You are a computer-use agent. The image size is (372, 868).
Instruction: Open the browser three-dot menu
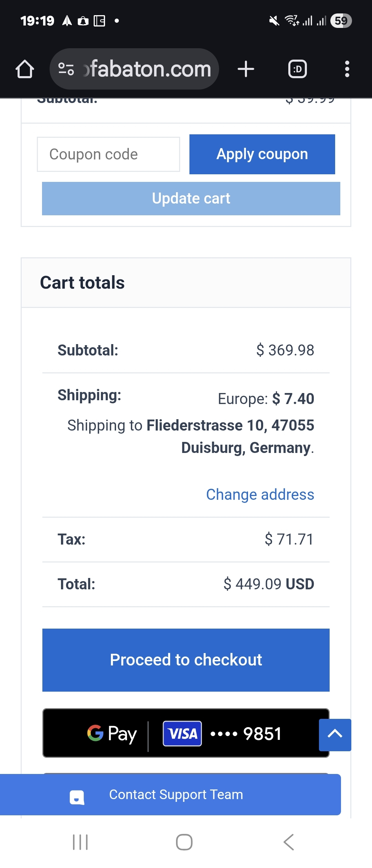coord(347,69)
